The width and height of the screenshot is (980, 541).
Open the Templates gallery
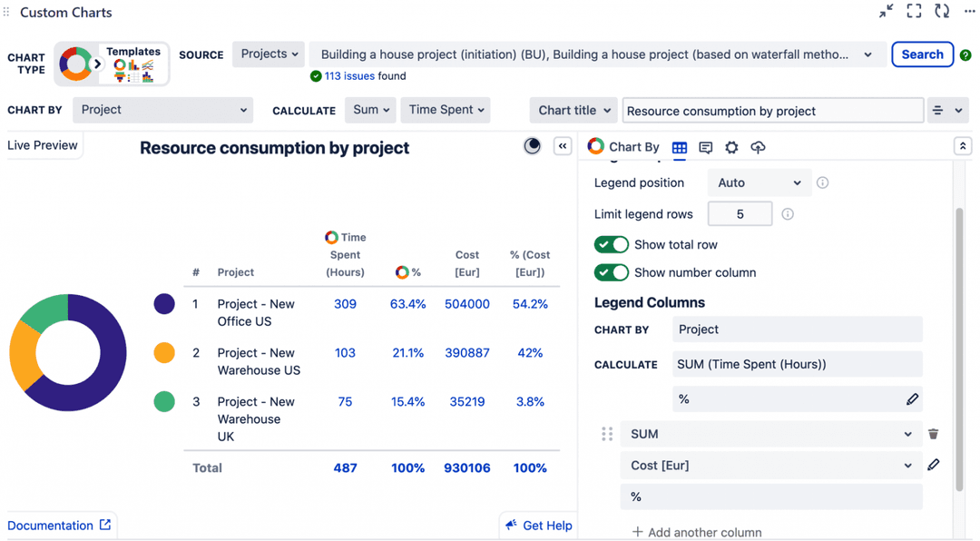click(132, 64)
